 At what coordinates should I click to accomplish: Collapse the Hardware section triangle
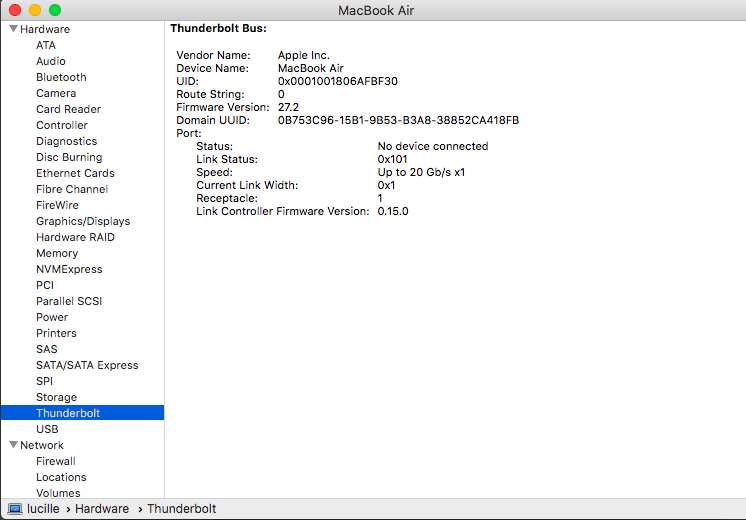(x=13, y=29)
